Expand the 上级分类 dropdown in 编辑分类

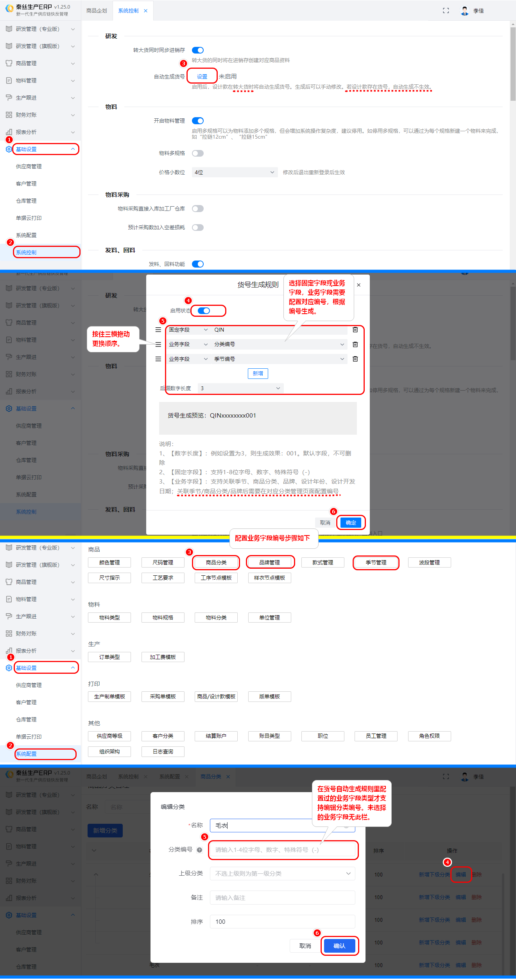(x=282, y=873)
